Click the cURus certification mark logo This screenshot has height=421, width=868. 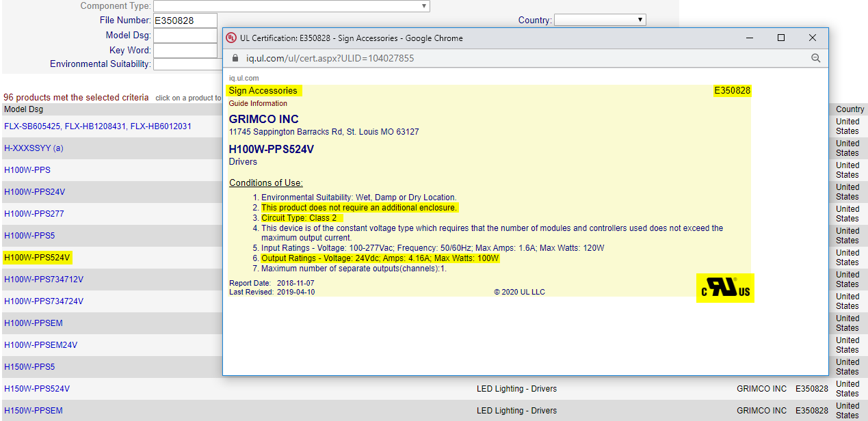pos(725,288)
